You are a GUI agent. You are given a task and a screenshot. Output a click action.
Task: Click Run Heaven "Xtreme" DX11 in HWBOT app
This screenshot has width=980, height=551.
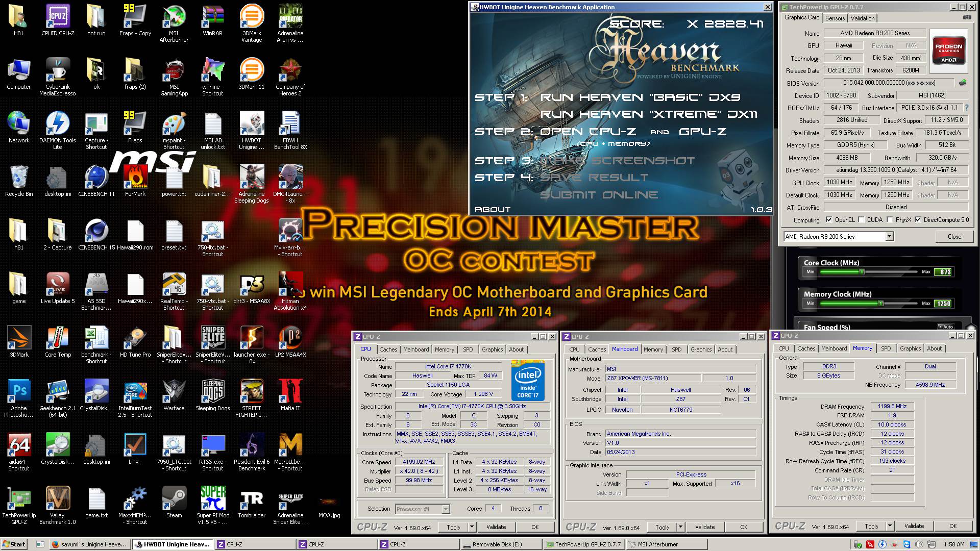pos(649,114)
